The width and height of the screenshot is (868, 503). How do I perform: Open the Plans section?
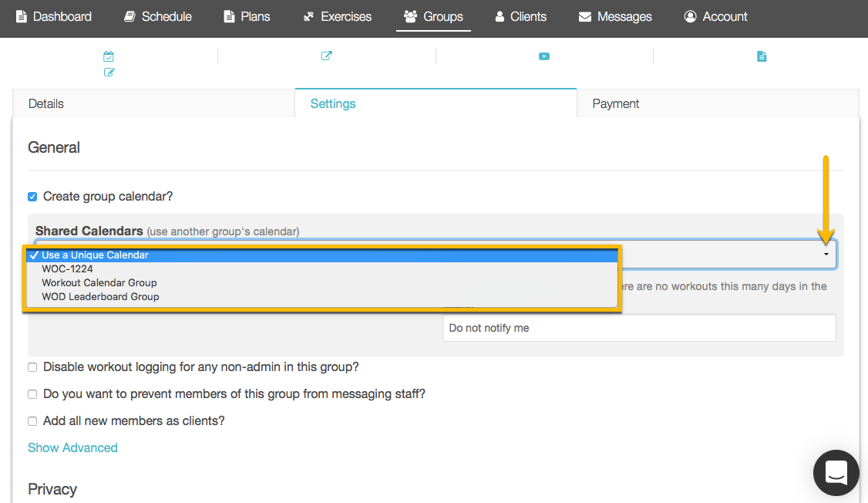click(x=247, y=17)
